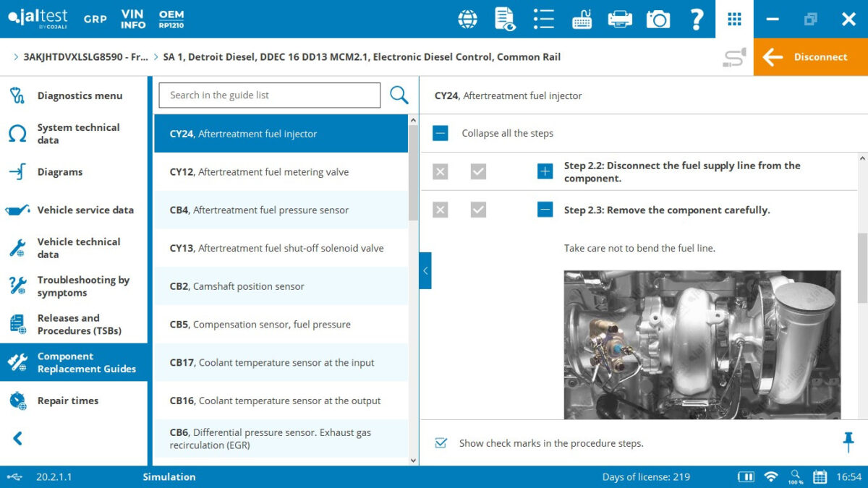Click the Disconnect button
868x488 pixels.
810,56
